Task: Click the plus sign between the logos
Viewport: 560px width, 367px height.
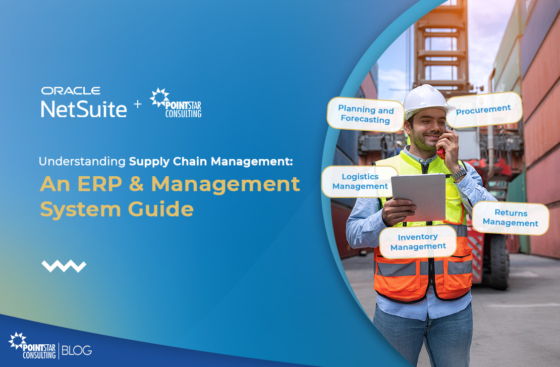Action: 138,104
